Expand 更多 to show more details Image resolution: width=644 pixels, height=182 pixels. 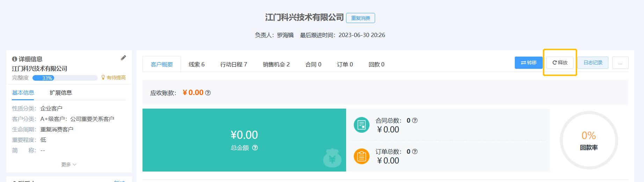(69, 165)
